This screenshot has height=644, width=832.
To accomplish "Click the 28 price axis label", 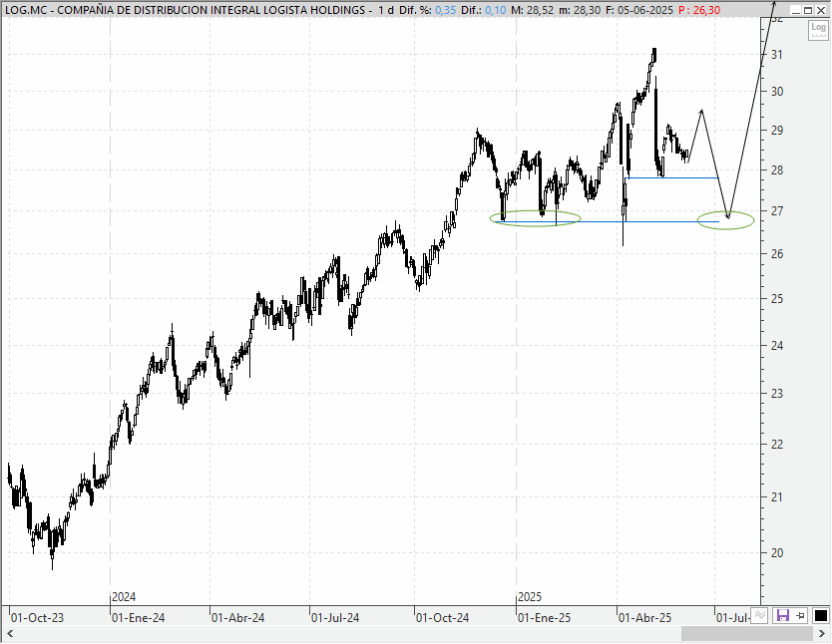I will pos(777,170).
